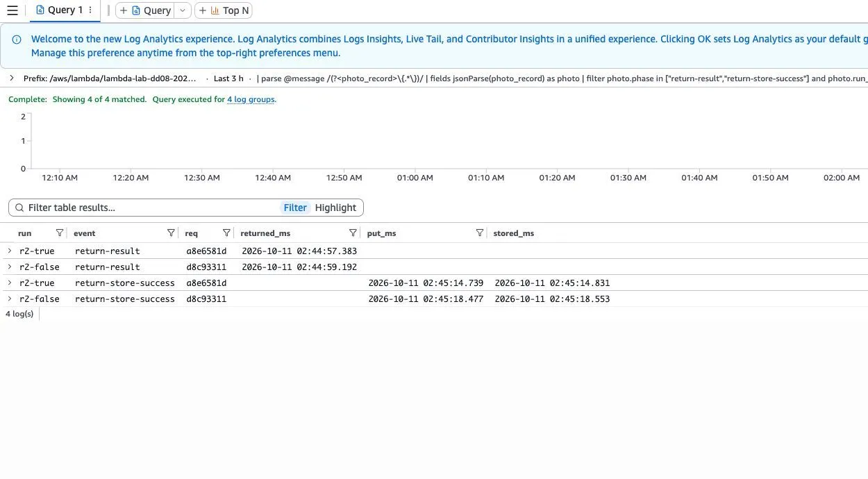Image resolution: width=868 pixels, height=479 pixels.
Task: Select stored_ms value 02:45:18.553
Action: (552, 299)
